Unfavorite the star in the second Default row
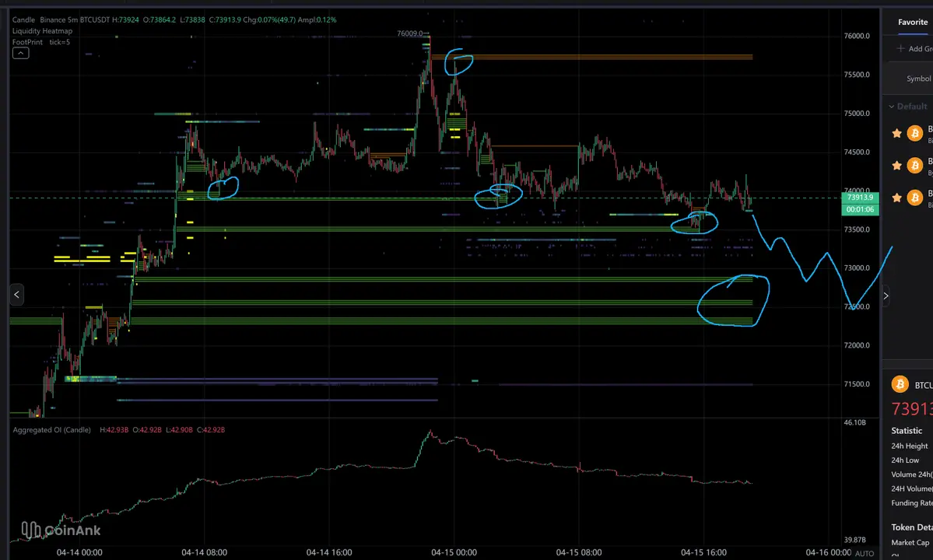Screen dimensions: 933x560 [x=896, y=165]
